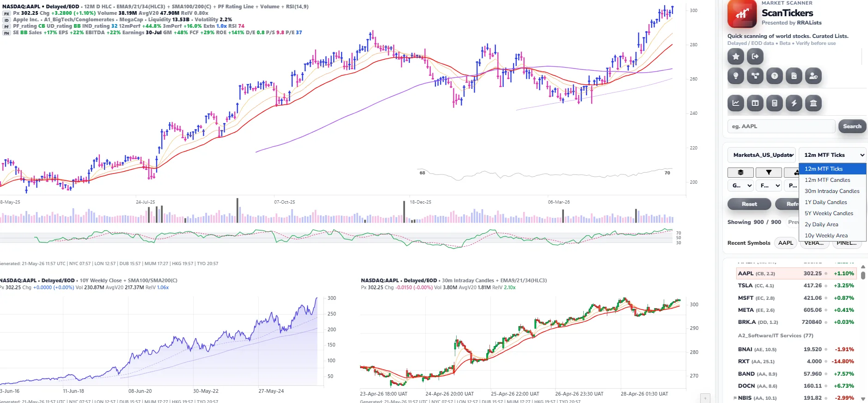The image size is (868, 403).
Task: Click the flag icon beside NBIS
Action: pyautogui.click(x=735, y=398)
